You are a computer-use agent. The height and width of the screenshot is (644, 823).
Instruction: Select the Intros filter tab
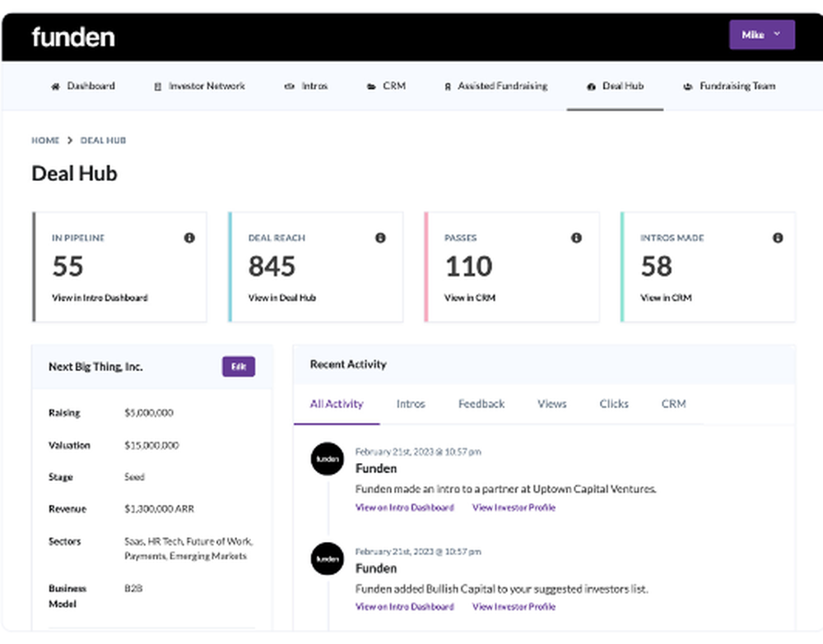pyautogui.click(x=410, y=404)
